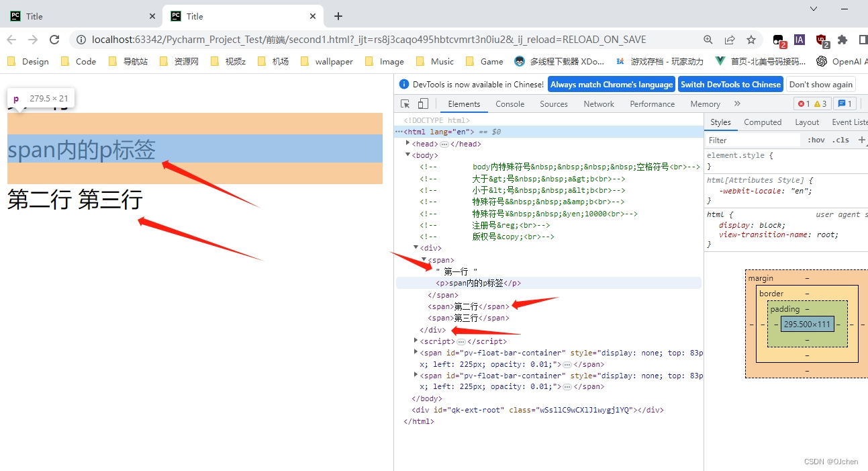Click the styles Filter field
This screenshot has height=471, width=868.
click(753, 140)
